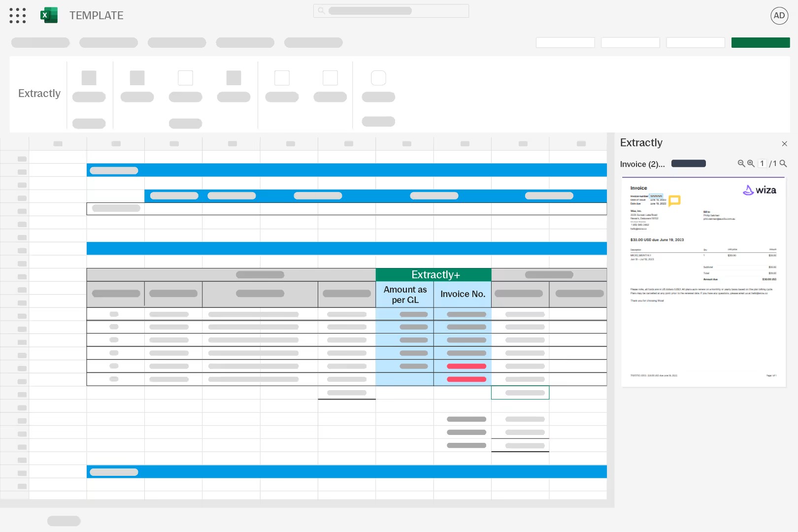This screenshot has height=532, width=798.
Task: Click the page number field showing 1
Action: (x=762, y=164)
